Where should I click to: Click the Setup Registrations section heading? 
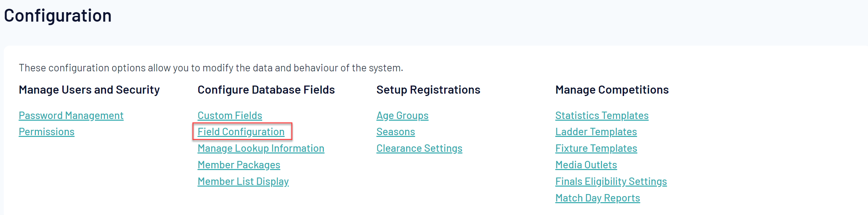tap(428, 90)
